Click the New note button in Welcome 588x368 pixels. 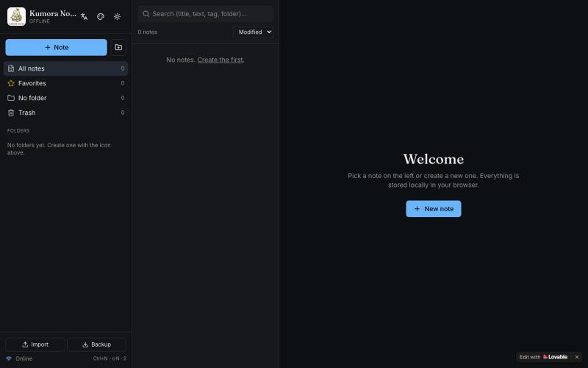click(434, 209)
